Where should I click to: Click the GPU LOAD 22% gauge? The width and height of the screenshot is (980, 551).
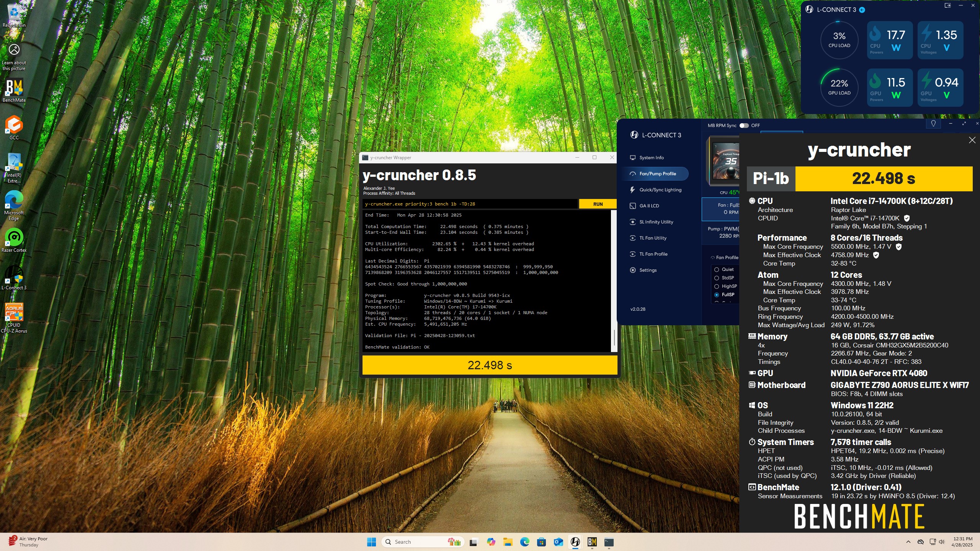(x=839, y=87)
